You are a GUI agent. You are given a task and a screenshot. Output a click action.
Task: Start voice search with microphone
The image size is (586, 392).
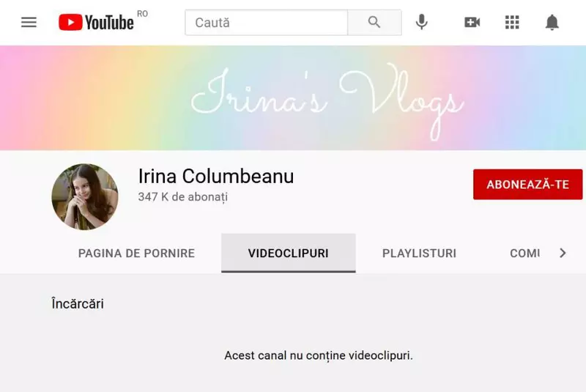coord(422,22)
